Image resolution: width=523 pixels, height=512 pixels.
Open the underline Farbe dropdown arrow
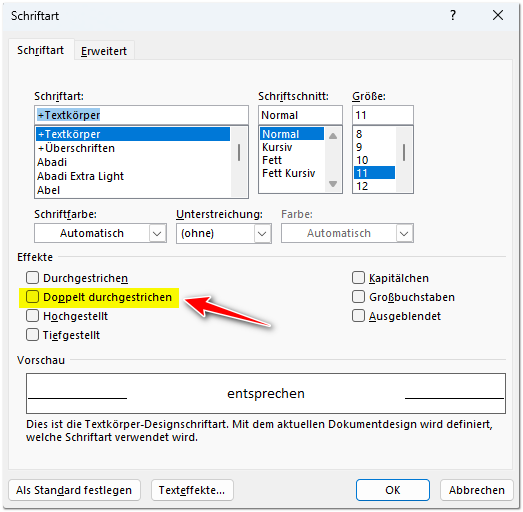(x=404, y=233)
